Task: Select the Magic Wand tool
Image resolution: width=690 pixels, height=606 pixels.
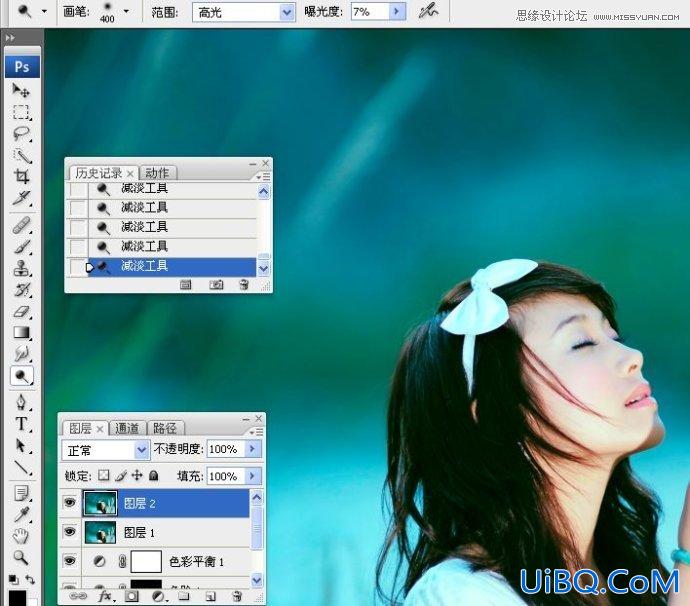Action: point(21,155)
